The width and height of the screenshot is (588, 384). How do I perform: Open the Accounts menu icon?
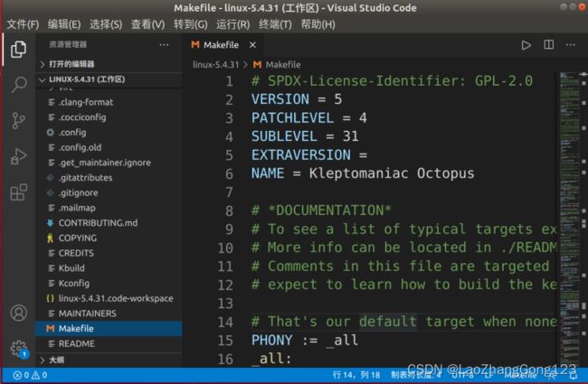click(x=18, y=313)
